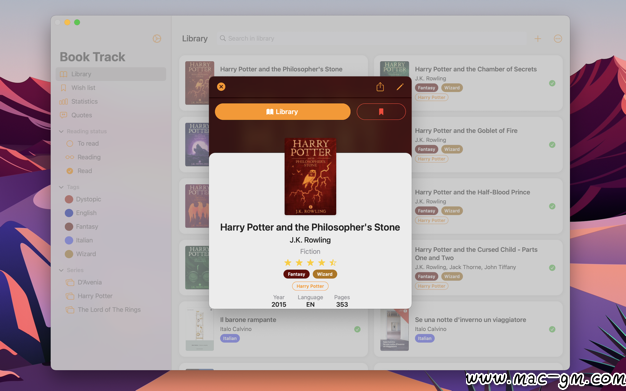
Task: Open the more options ellipsis icon
Action: 558,39
